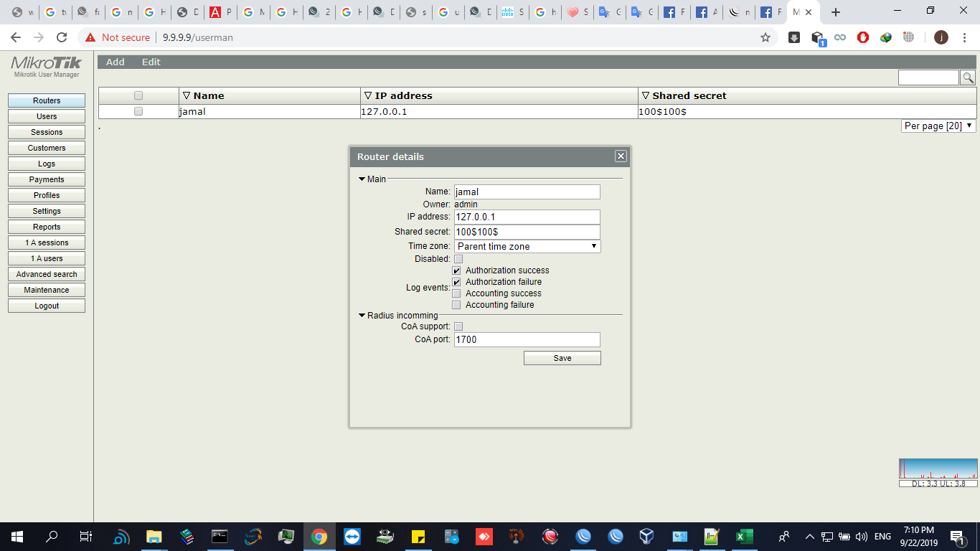Screen dimensions: 980x551
Task: Click the search box above the table
Action: coord(928,77)
